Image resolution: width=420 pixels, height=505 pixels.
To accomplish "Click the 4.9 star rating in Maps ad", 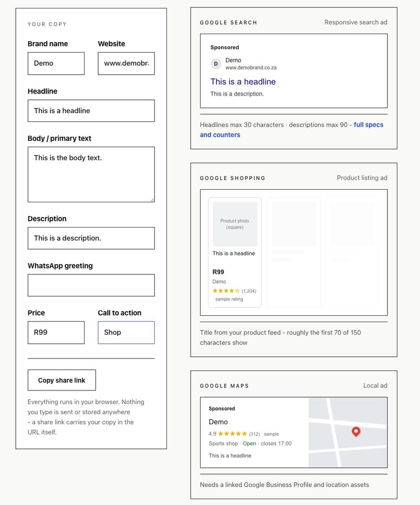I will click(227, 434).
